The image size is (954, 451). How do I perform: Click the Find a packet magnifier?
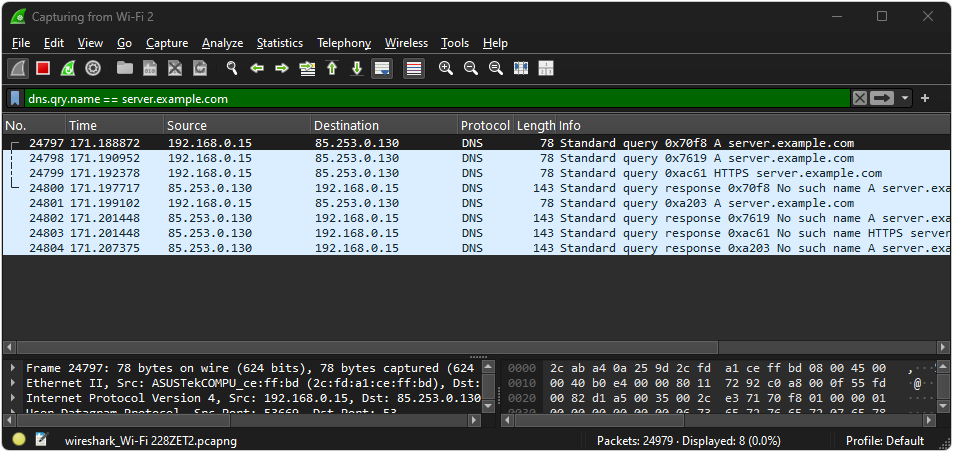[232, 68]
